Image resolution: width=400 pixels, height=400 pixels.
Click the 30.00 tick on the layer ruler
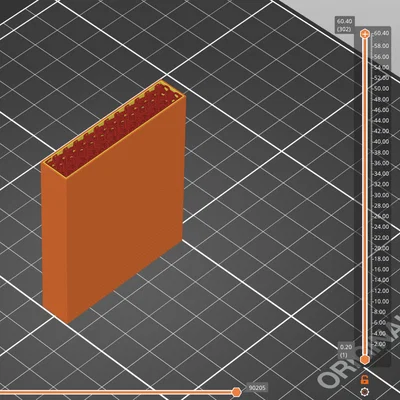(x=381, y=195)
